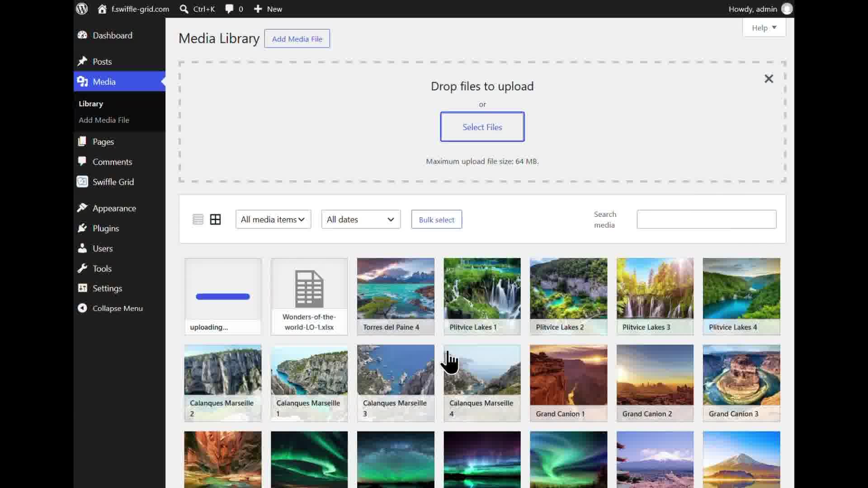Open Add Media File submenu item
The width and height of the screenshot is (868, 488).
[104, 120]
